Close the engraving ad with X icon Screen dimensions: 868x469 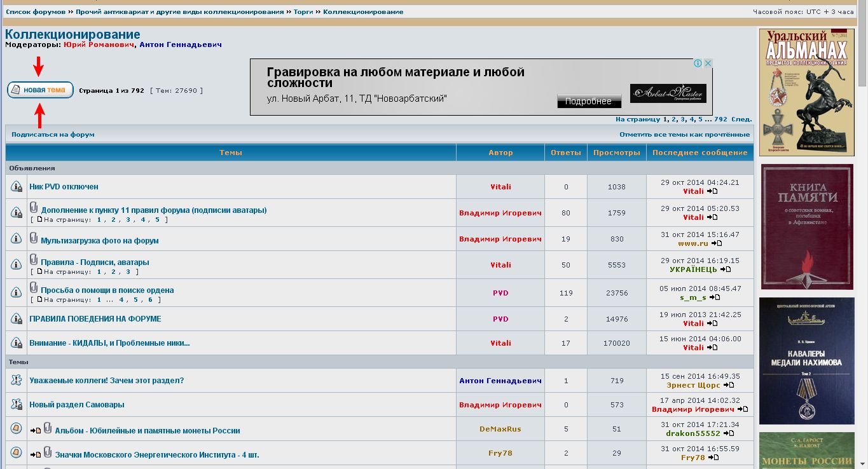[x=708, y=64]
